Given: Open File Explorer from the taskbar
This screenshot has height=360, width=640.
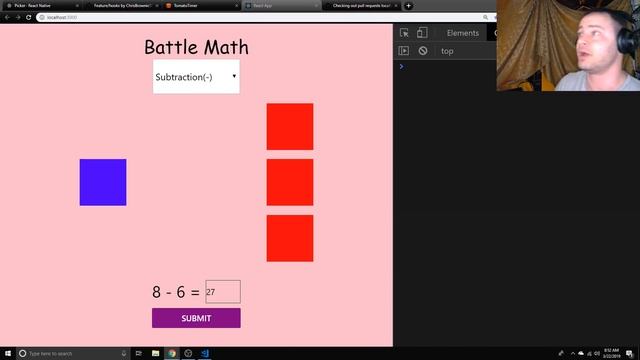Looking at the screenshot, I should tap(156, 353).
